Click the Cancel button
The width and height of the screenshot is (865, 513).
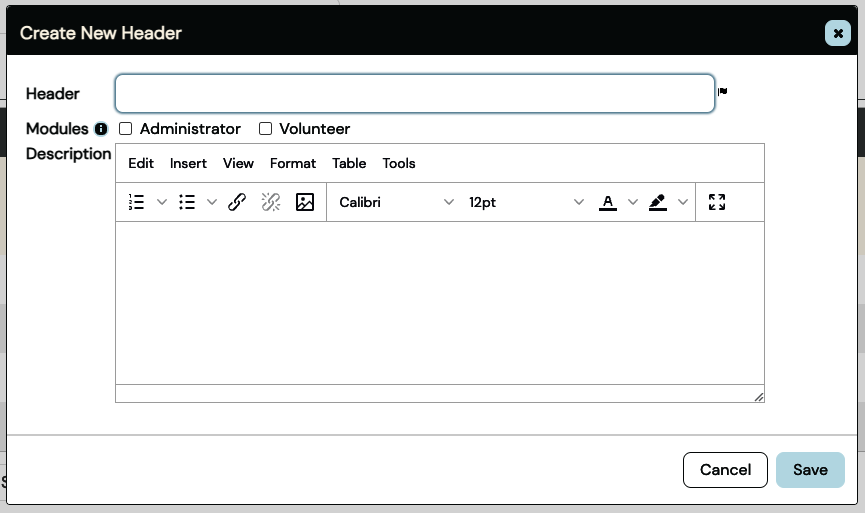pos(725,470)
